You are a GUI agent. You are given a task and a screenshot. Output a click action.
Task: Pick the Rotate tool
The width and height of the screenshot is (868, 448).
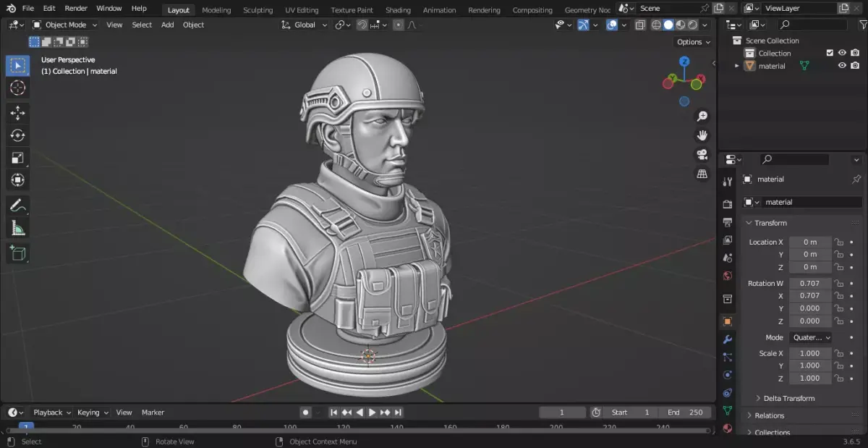[18, 135]
